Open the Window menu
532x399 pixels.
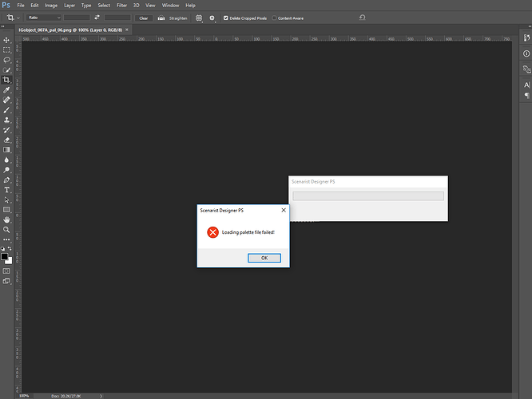(x=170, y=6)
